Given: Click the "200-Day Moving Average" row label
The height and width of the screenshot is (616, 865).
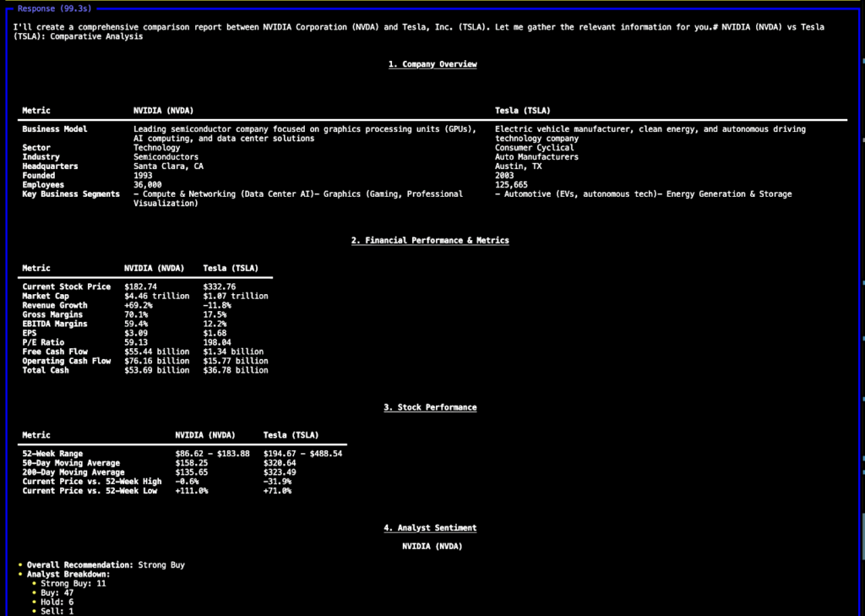Looking at the screenshot, I should [x=73, y=472].
